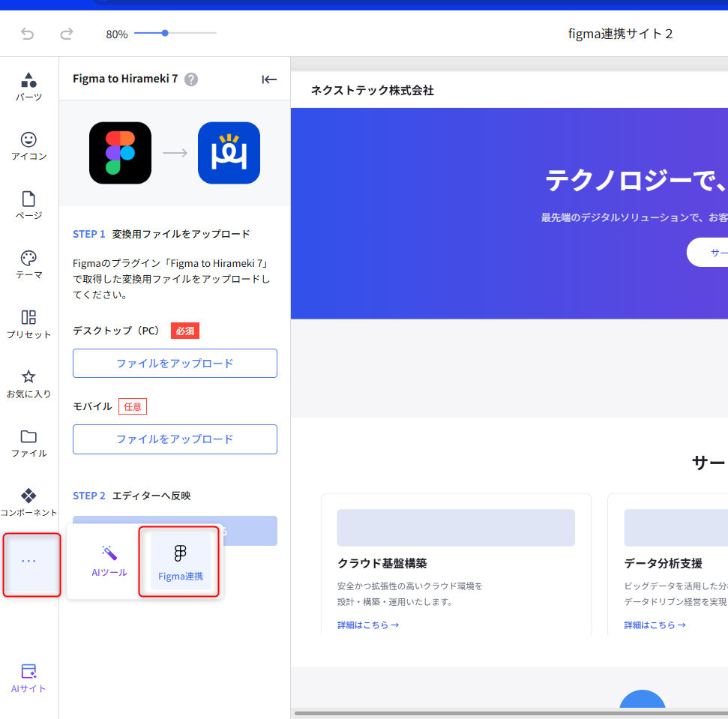Click the クラウド基盤構築 card image placeholder
The height and width of the screenshot is (719, 728).
(456, 528)
